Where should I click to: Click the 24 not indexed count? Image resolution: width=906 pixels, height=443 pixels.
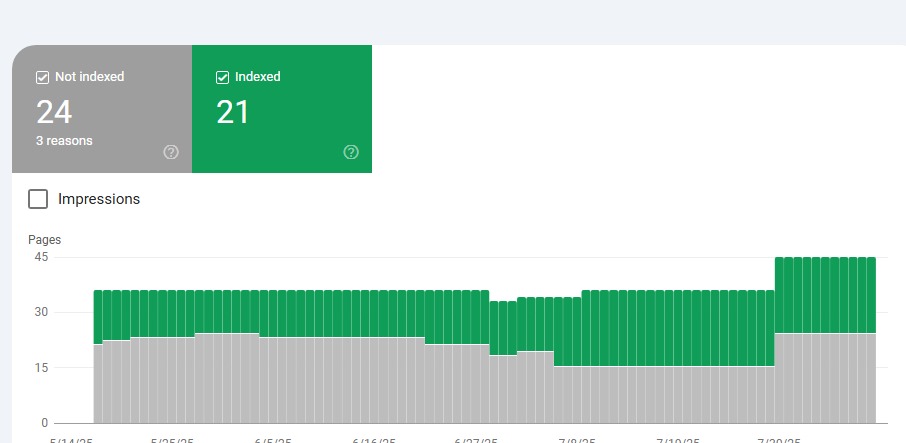(x=54, y=112)
